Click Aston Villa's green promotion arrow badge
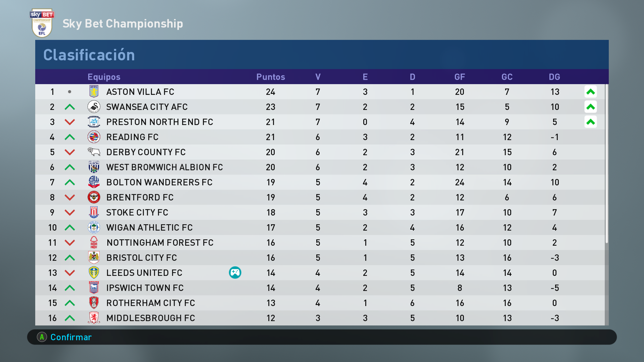Image resolution: width=644 pixels, height=362 pixels. [590, 92]
